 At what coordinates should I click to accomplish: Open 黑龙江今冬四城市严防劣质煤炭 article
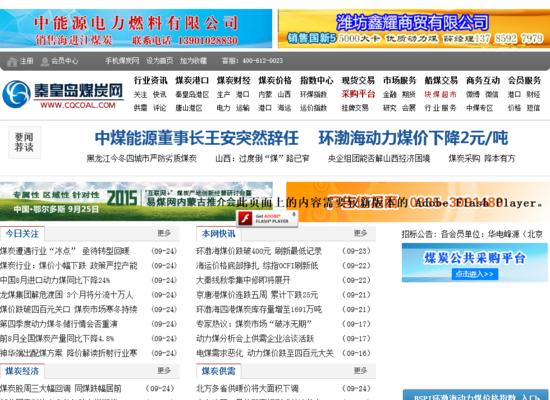tap(142, 159)
